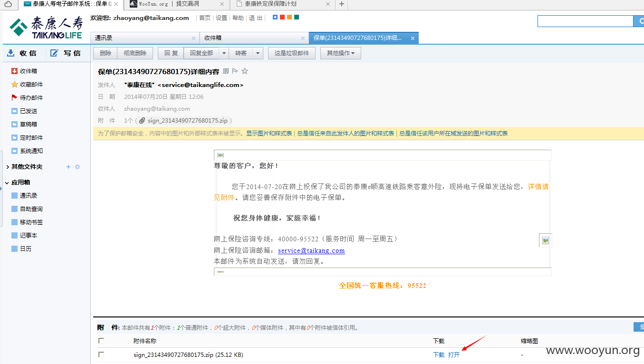Tick checkbox for sign_23143490727680175.zip row

click(101, 354)
